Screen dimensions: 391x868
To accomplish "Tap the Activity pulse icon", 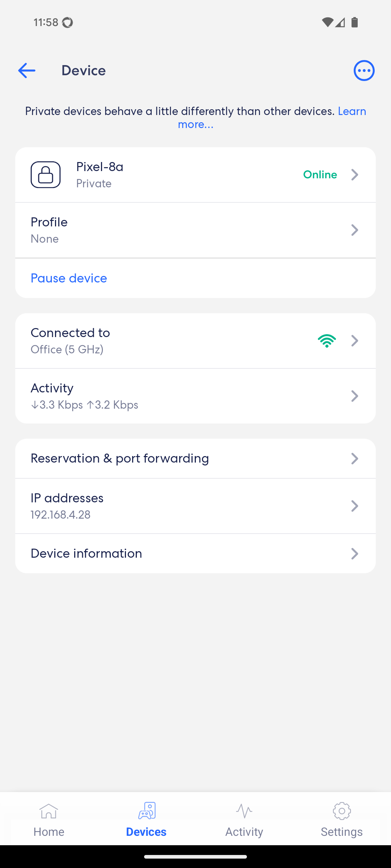I will (x=244, y=811).
